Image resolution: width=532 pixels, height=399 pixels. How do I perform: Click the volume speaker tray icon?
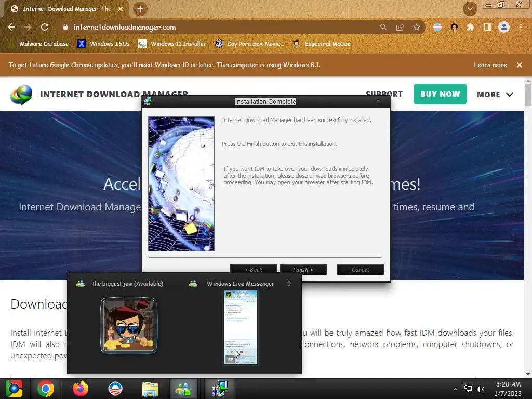tap(481, 389)
